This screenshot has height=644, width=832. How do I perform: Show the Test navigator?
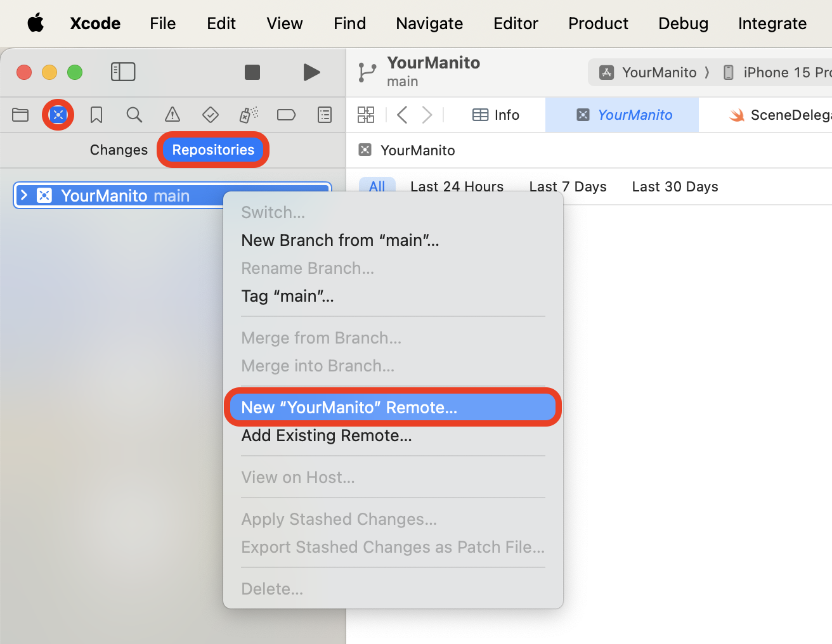(x=211, y=115)
